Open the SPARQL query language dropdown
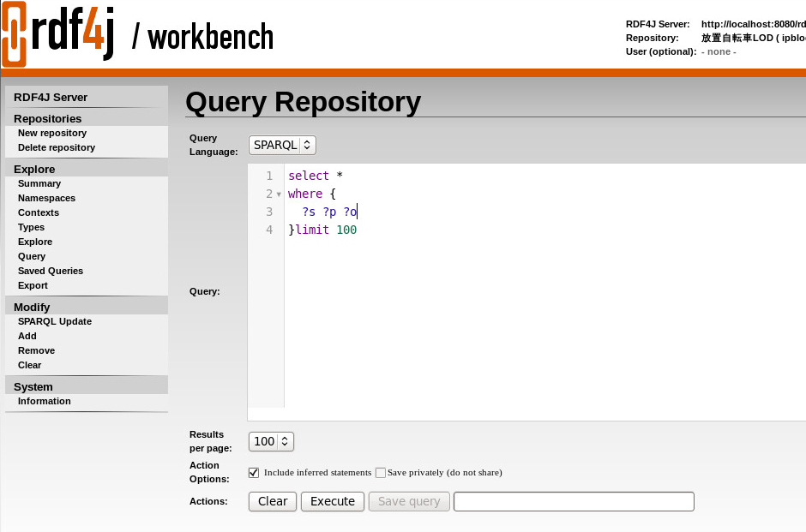 coord(282,145)
